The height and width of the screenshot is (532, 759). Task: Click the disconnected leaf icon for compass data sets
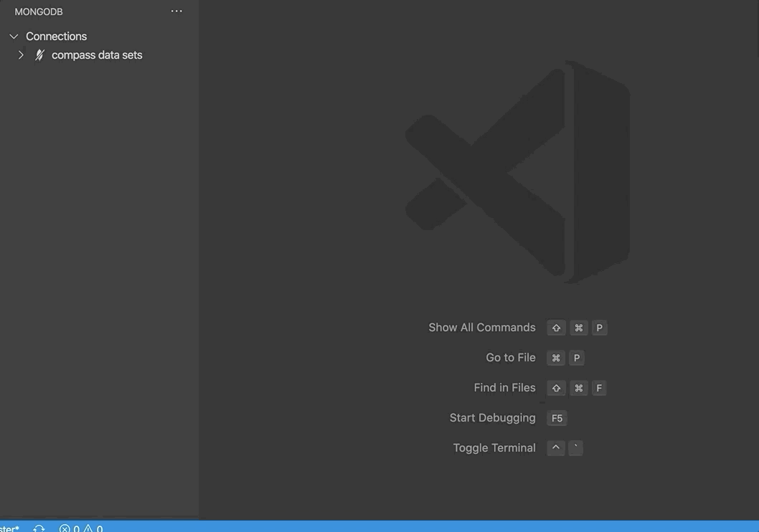pos(39,55)
